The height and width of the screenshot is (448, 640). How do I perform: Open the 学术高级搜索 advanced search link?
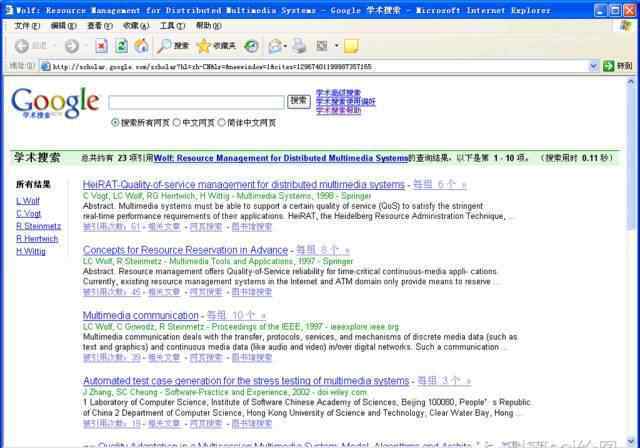point(338,93)
